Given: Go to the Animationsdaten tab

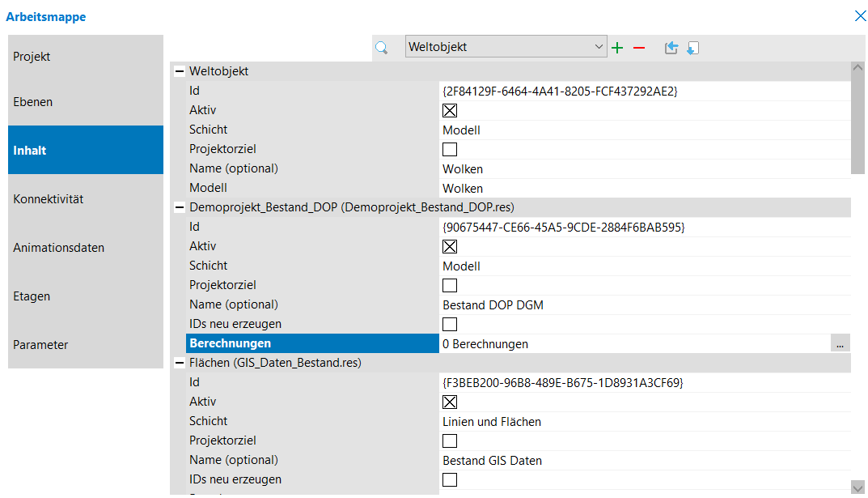Looking at the screenshot, I should click(x=85, y=248).
